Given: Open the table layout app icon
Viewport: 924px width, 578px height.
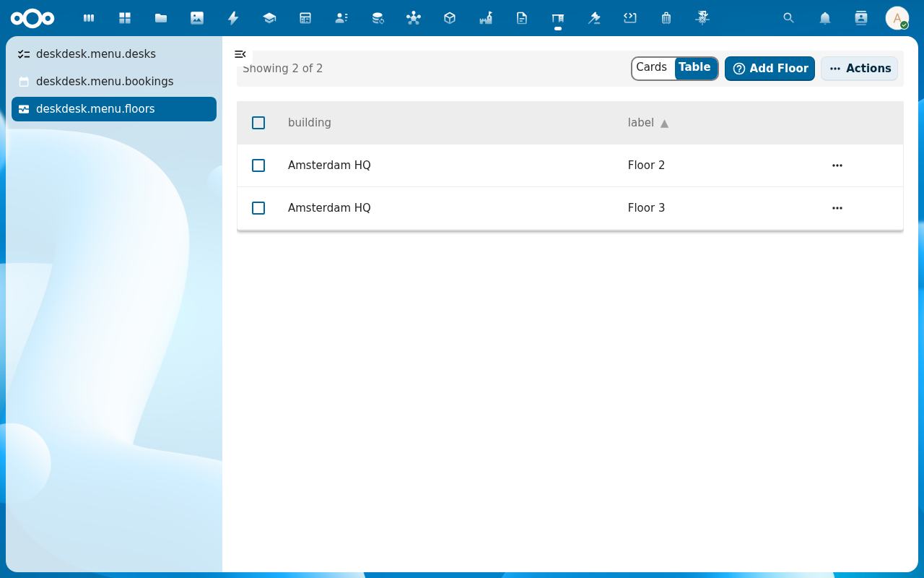Looking at the screenshot, I should coord(305,18).
